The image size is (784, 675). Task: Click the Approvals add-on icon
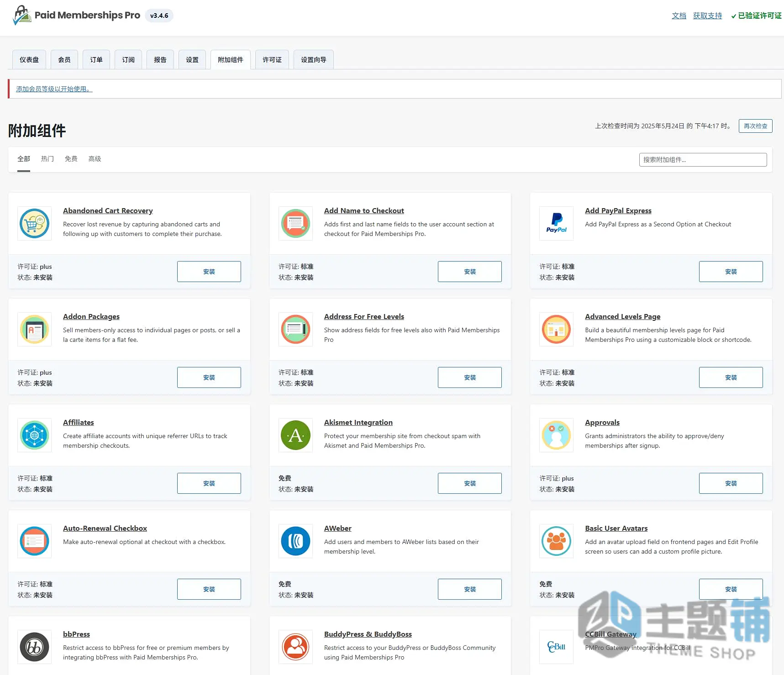click(557, 435)
